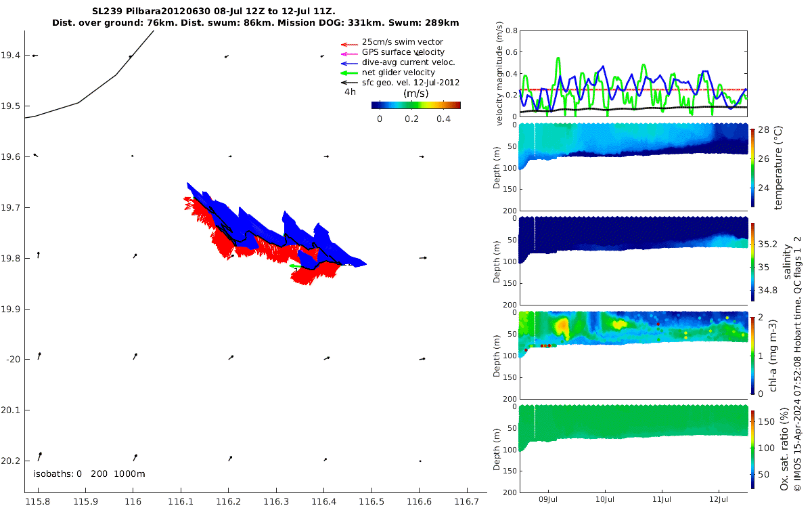Select the 'net glider velocity' legend label
812x508 pixels.
tap(399, 72)
